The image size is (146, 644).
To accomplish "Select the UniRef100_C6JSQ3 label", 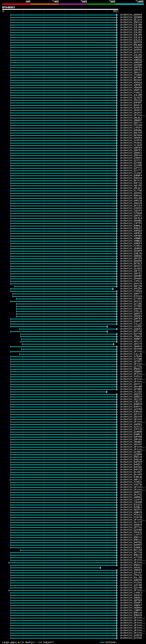I will 131,392.
